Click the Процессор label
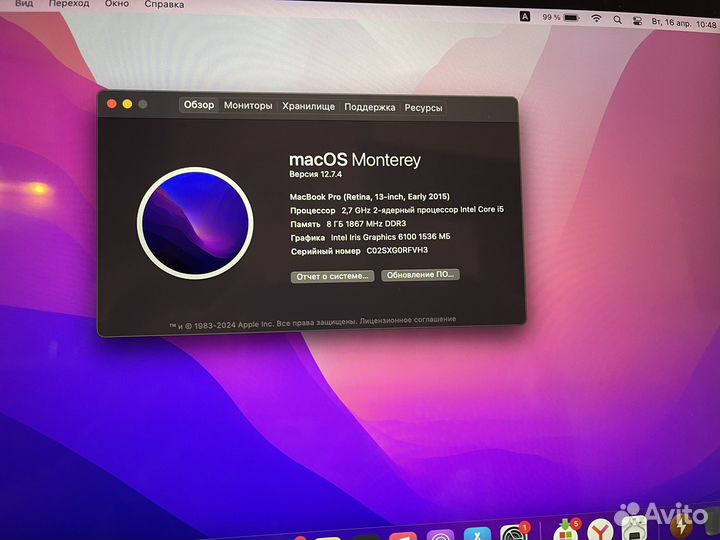The image size is (720, 540). [313, 210]
